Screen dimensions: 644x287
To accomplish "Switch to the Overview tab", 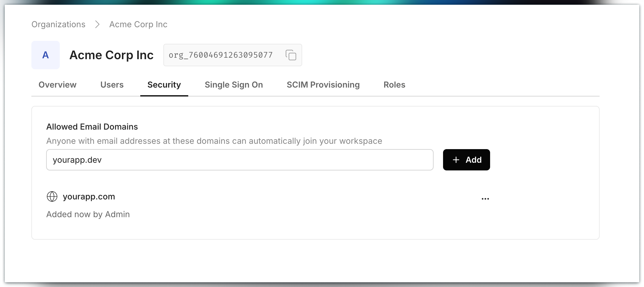I will pos(57,85).
